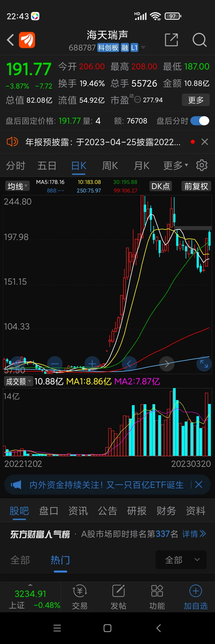Open 详情 popularity ranking link
Screen dimensions: 215x644
coord(194,534)
